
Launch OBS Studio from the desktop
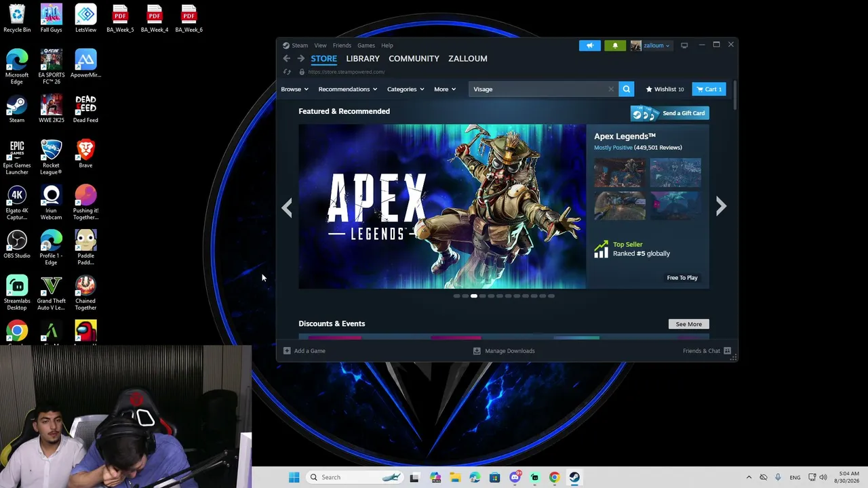17,244
